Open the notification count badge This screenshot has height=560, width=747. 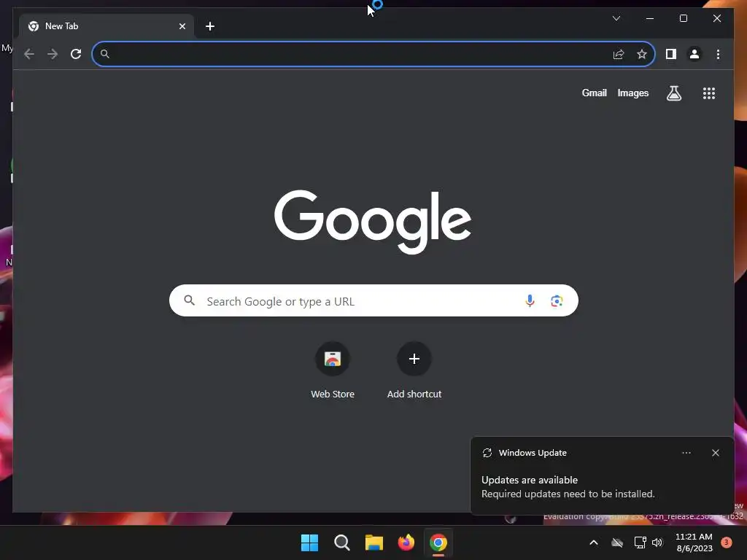pos(727,542)
